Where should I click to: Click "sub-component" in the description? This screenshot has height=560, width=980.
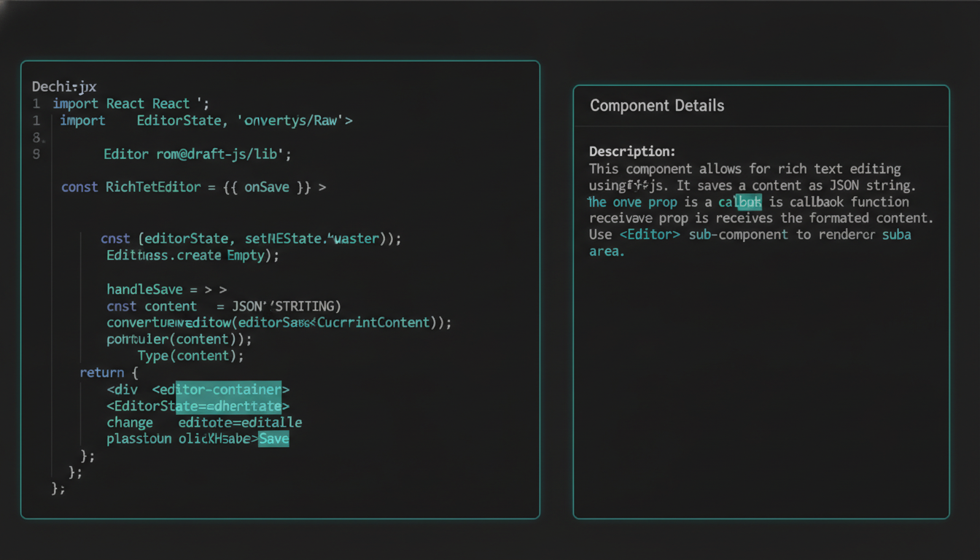738,235
